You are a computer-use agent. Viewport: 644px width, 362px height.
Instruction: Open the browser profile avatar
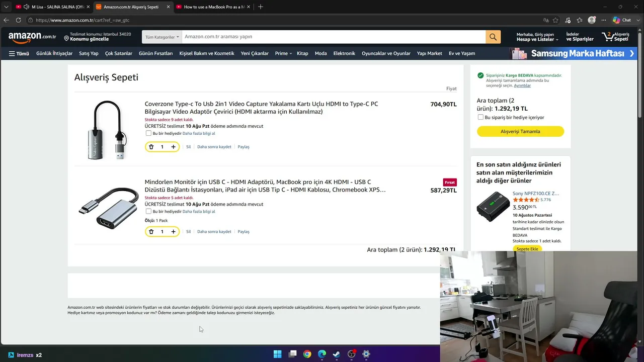pos(592,20)
